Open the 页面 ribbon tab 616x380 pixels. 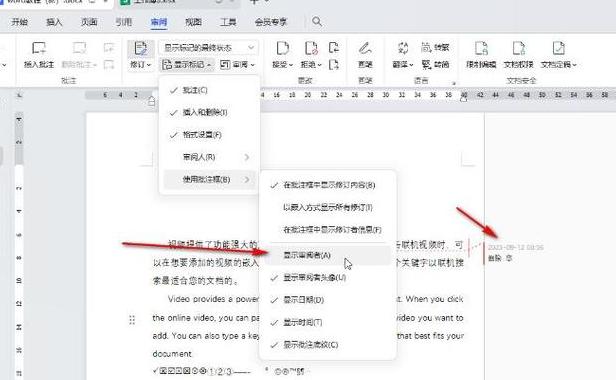coord(89,22)
